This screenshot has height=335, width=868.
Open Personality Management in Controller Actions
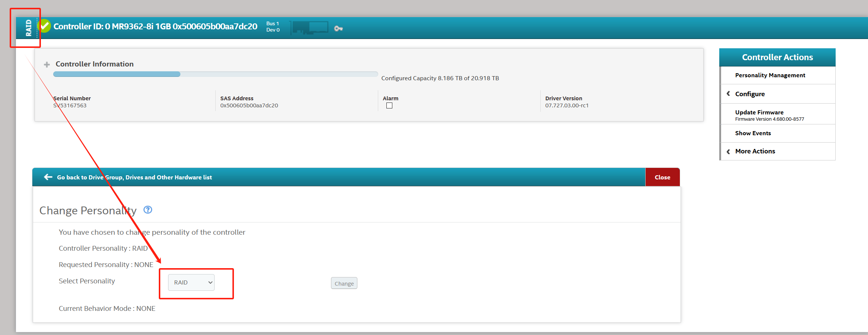(x=770, y=75)
